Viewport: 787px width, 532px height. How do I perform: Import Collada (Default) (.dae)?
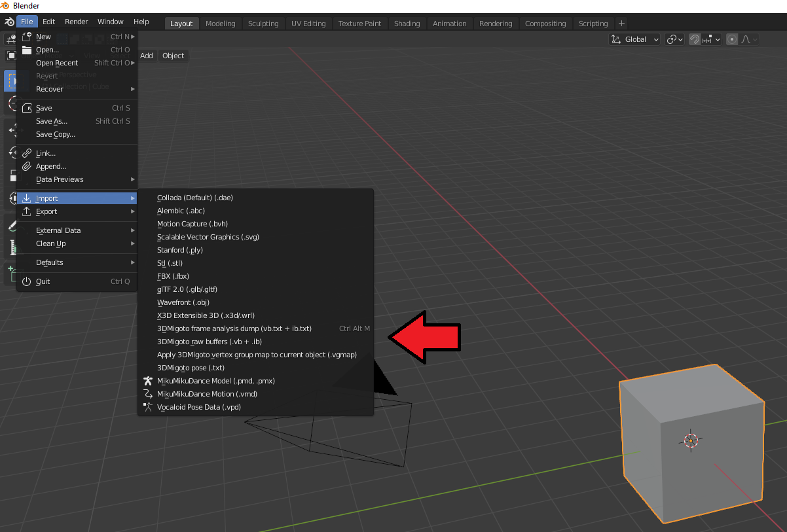coord(255,198)
